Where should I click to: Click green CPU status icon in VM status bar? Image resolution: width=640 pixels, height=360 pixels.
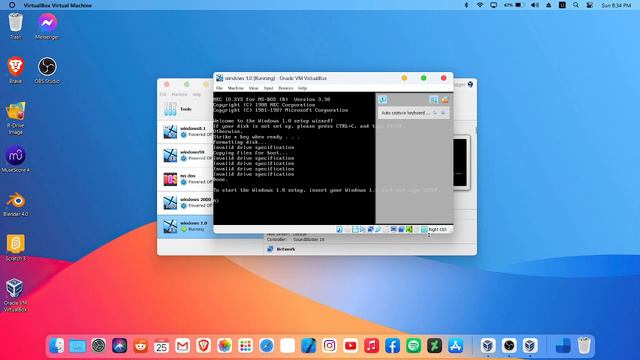[409, 229]
